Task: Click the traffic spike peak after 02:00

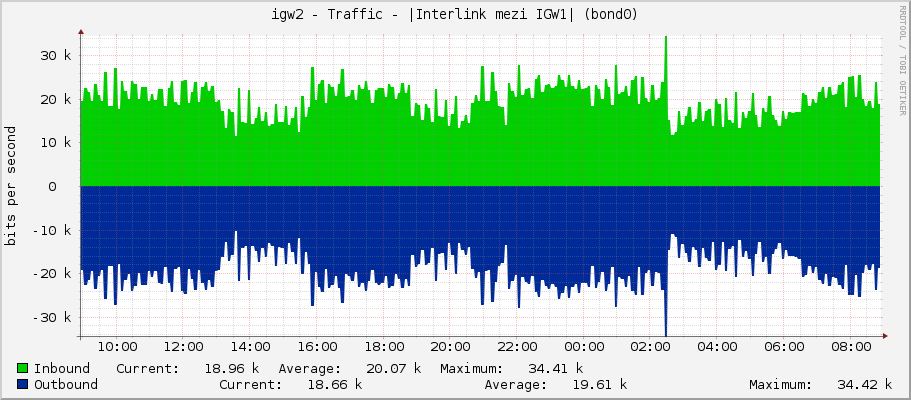Action: coord(666,38)
